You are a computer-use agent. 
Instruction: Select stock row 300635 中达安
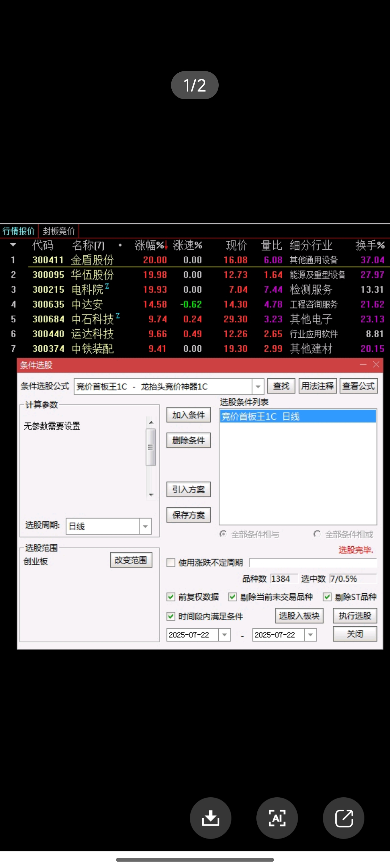pyautogui.click(x=195, y=304)
